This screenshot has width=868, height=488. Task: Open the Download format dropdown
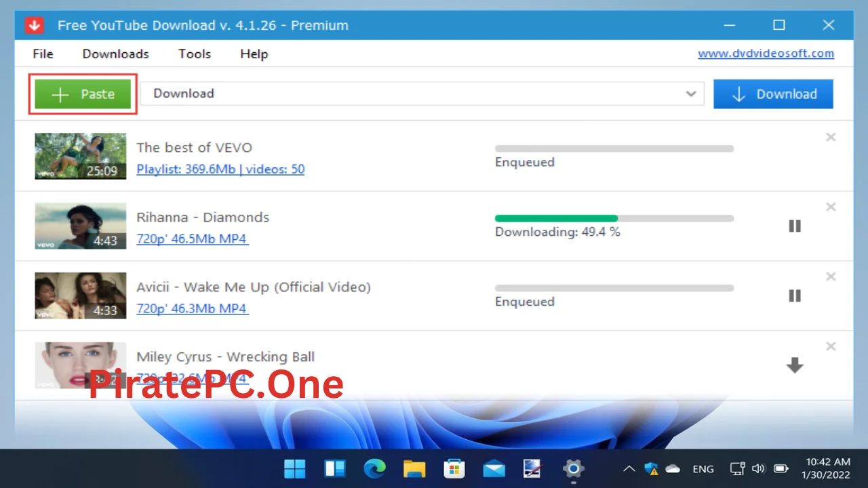click(x=422, y=94)
